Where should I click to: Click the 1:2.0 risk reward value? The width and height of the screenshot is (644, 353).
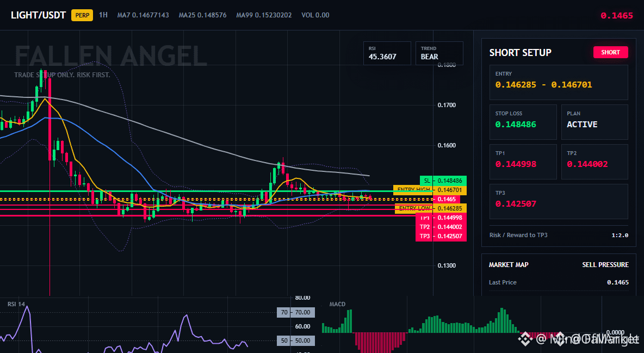620,235
